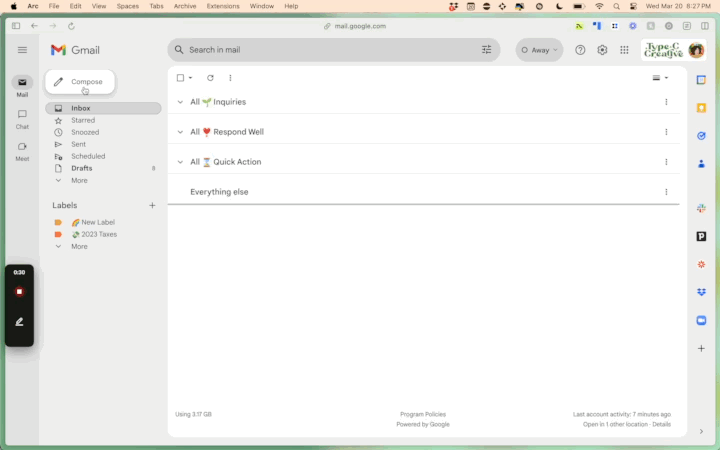720x450 pixels.
Task: Tick the select all checkbox
Action: coord(180,78)
